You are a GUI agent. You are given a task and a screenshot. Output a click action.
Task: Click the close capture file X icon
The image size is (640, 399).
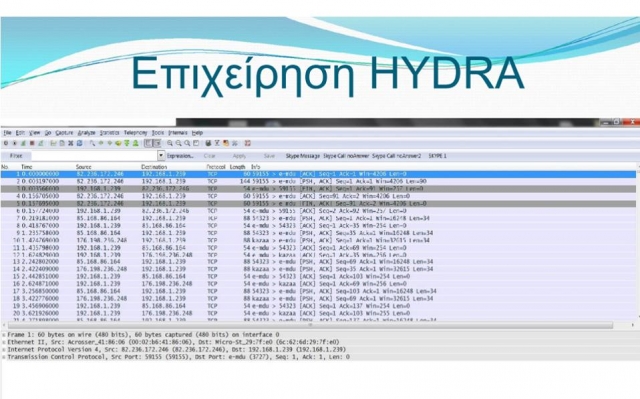tap(70, 143)
